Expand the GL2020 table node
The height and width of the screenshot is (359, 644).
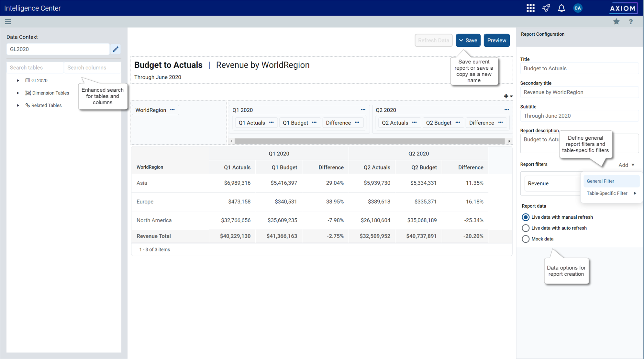coord(18,80)
